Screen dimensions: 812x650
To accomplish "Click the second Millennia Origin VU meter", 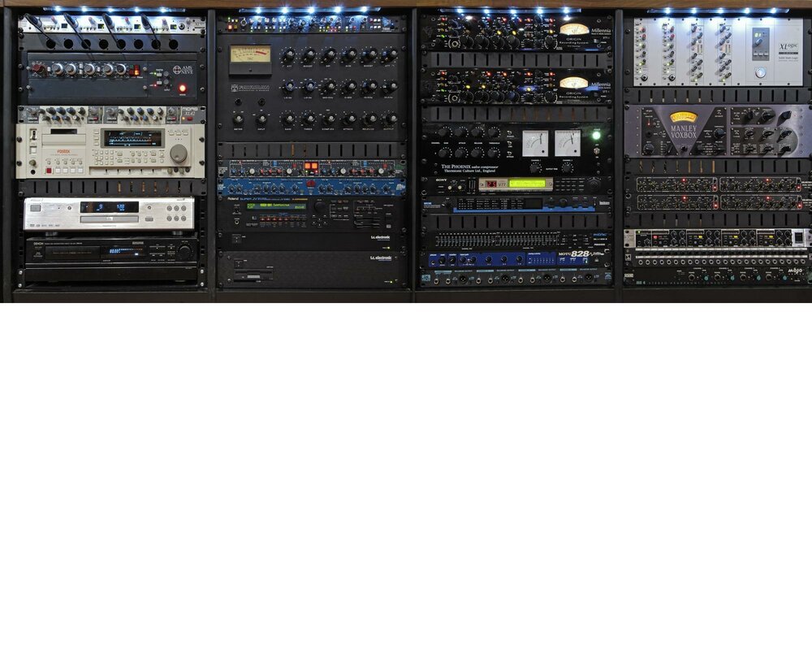I will [x=574, y=82].
